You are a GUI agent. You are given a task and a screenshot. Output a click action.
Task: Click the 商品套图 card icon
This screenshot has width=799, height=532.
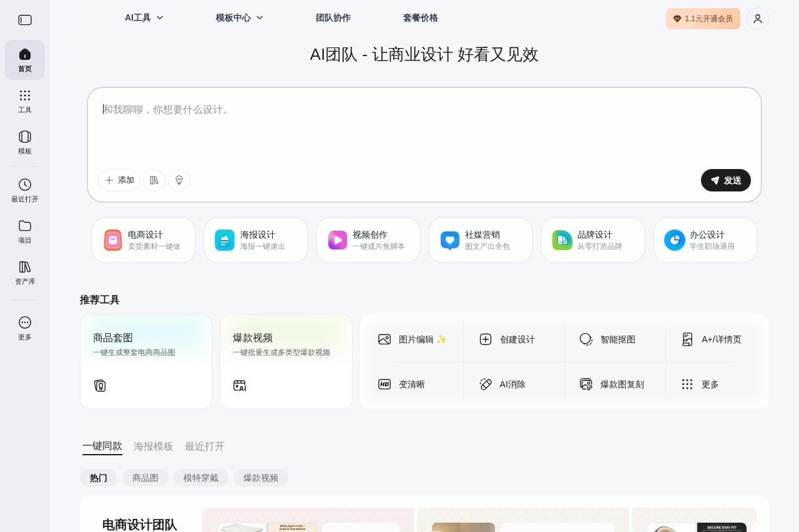coord(100,385)
